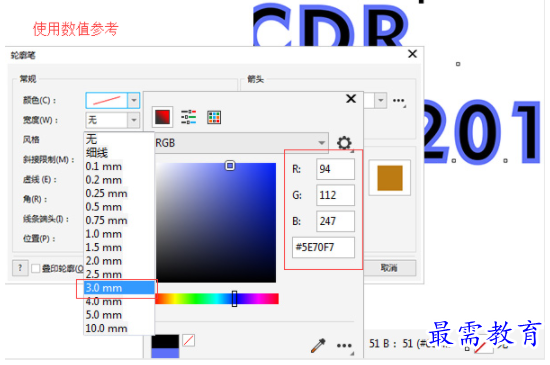
Task: Click the B value field
Action: tap(335, 221)
